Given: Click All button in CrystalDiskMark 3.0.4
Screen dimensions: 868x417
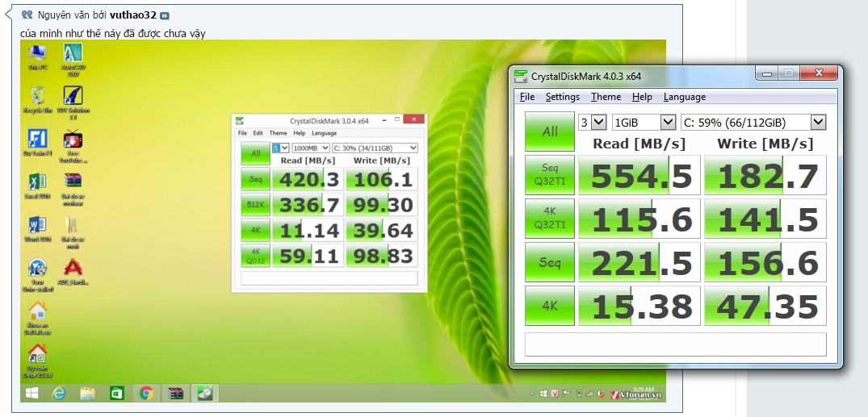Looking at the screenshot, I should 255,153.
